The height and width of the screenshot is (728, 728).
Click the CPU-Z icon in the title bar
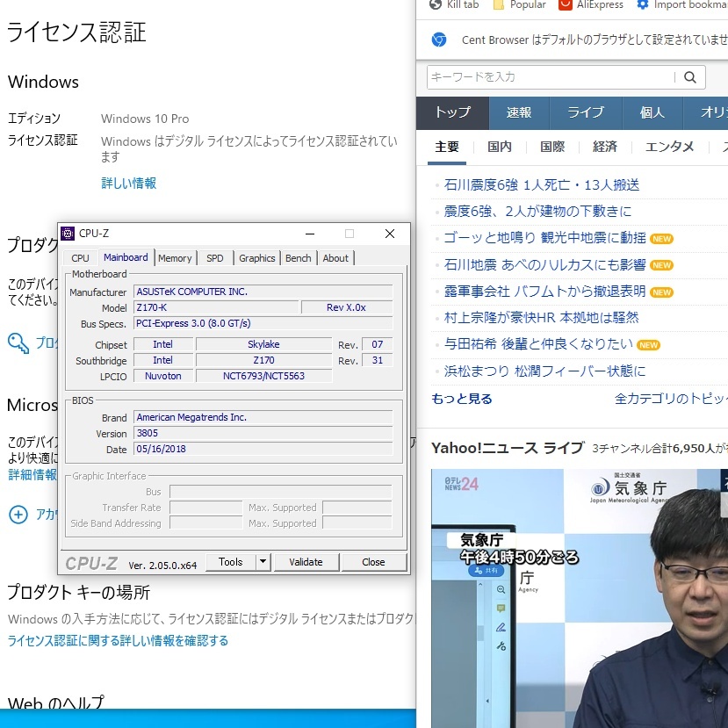[x=68, y=233]
